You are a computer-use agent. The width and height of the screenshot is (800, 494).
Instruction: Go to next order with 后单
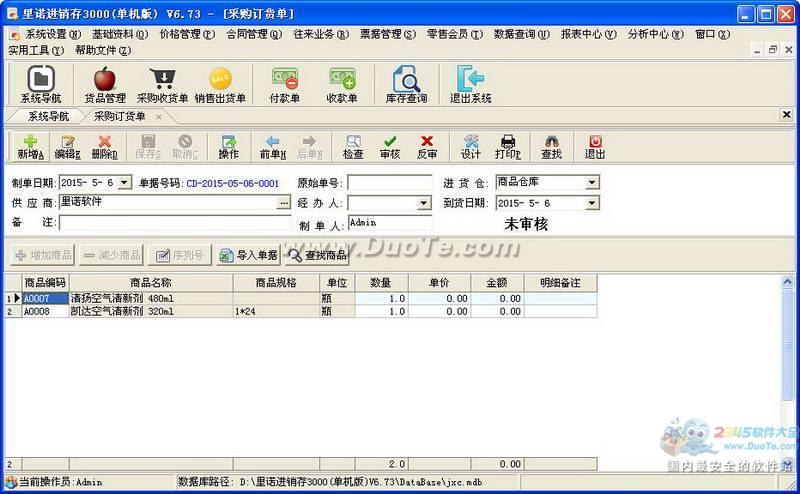pos(310,147)
